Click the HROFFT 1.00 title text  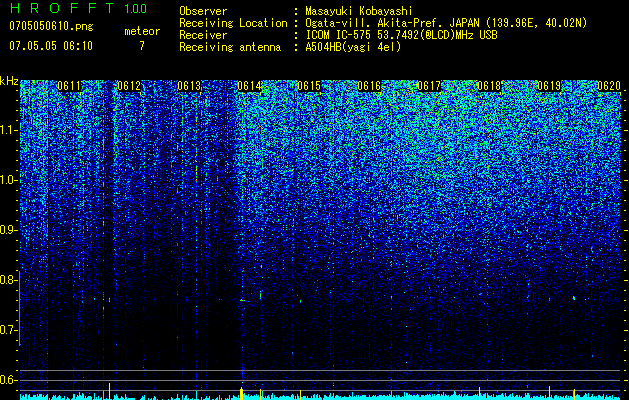(78, 8)
